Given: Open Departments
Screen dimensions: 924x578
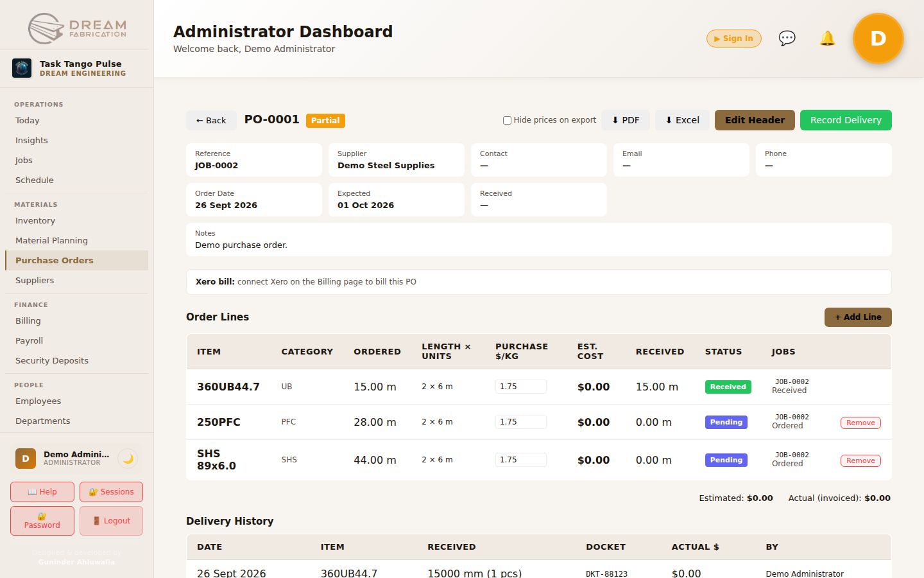Looking at the screenshot, I should (76, 421).
